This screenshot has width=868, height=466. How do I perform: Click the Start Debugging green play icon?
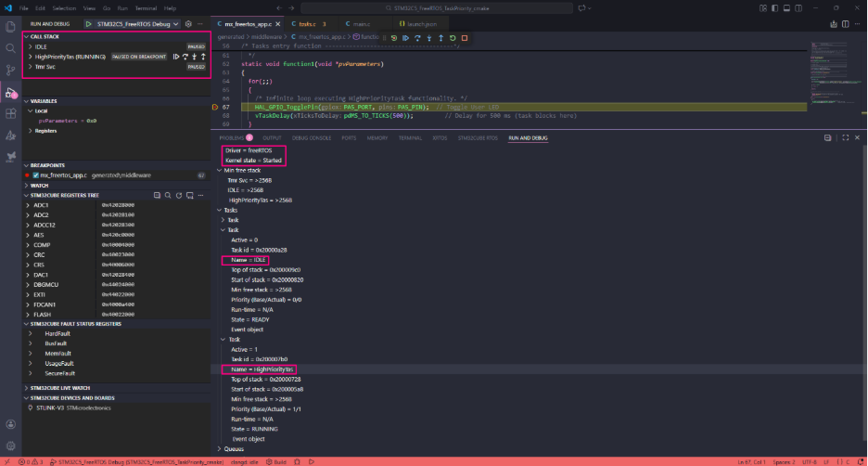89,22
